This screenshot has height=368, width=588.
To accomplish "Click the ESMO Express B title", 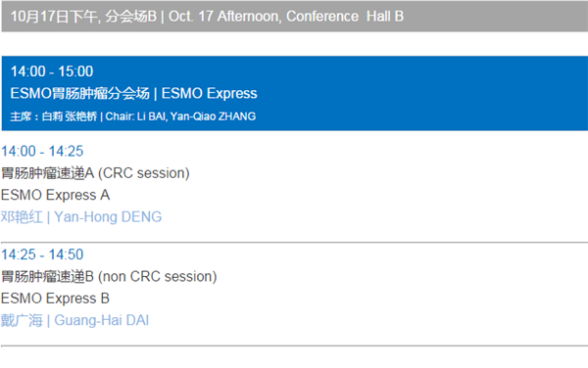I will click(x=55, y=299).
